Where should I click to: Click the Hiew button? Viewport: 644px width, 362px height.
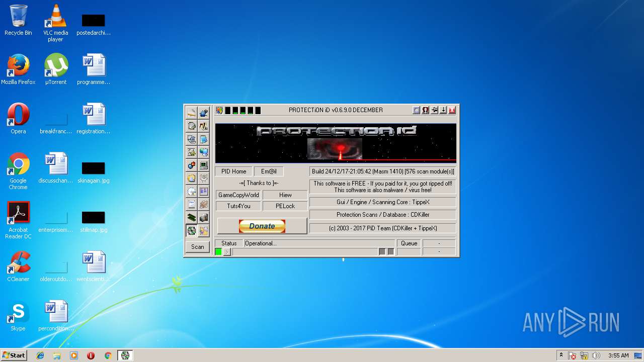(x=285, y=195)
